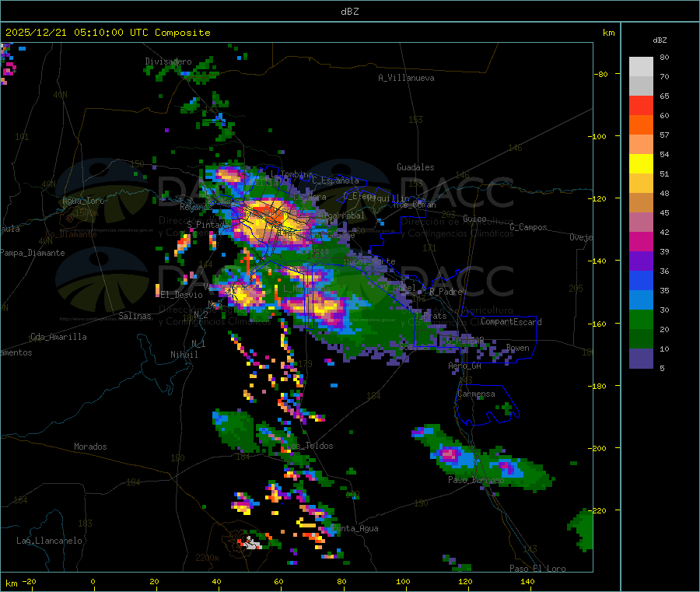This screenshot has height=592, width=700.
Task: Click the 100 km horizontal axis tick
Action: tap(403, 581)
